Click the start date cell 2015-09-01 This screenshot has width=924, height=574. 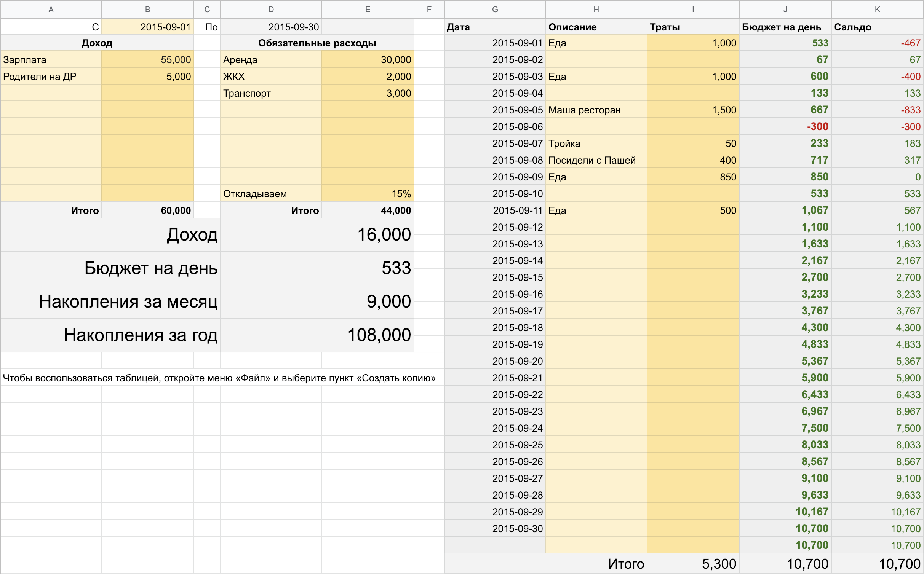(148, 27)
